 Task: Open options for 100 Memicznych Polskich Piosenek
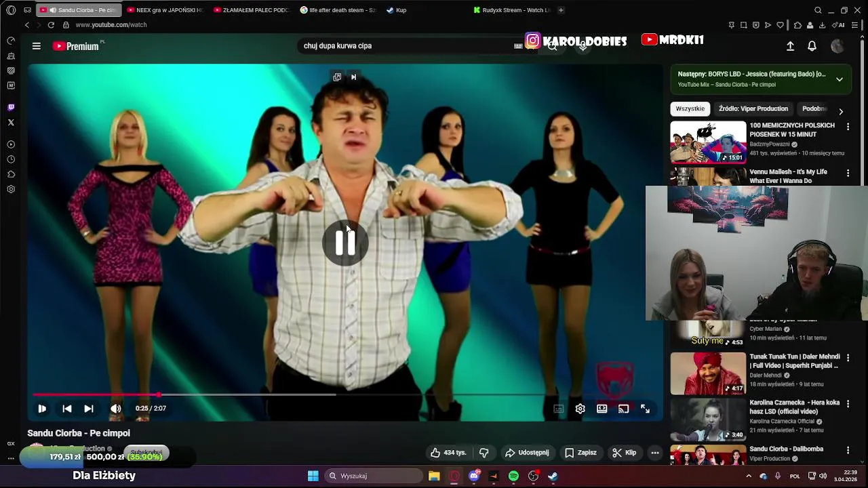(x=848, y=127)
